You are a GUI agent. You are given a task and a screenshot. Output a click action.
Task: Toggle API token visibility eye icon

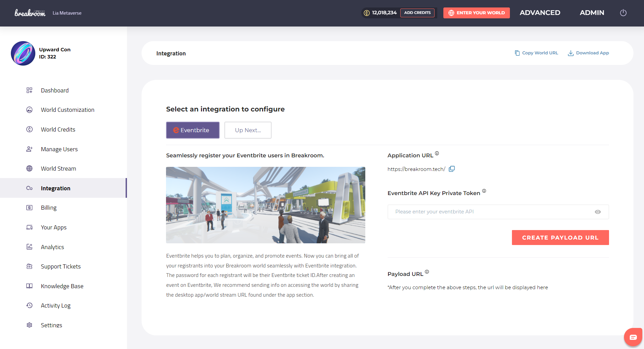tap(598, 212)
